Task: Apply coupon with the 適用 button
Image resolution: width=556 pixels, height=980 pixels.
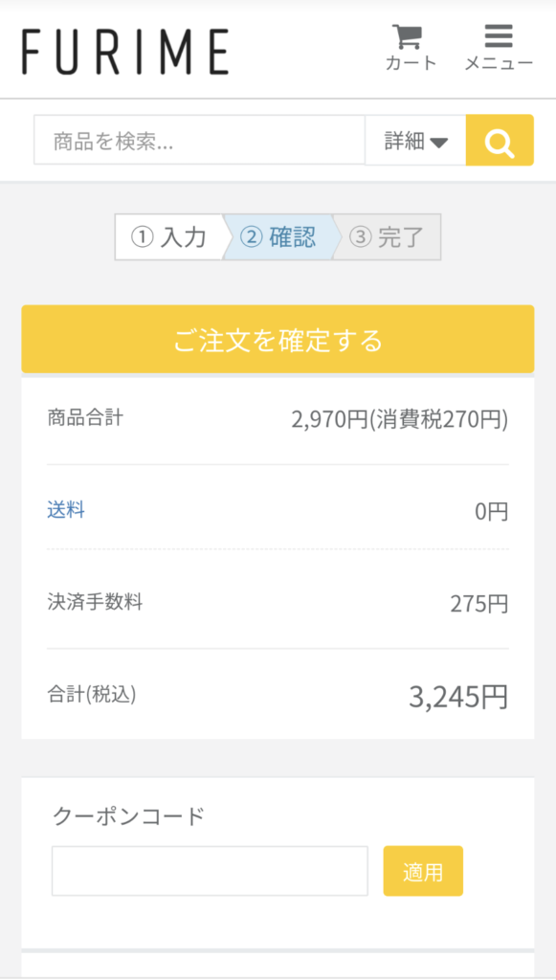Action: pos(423,871)
